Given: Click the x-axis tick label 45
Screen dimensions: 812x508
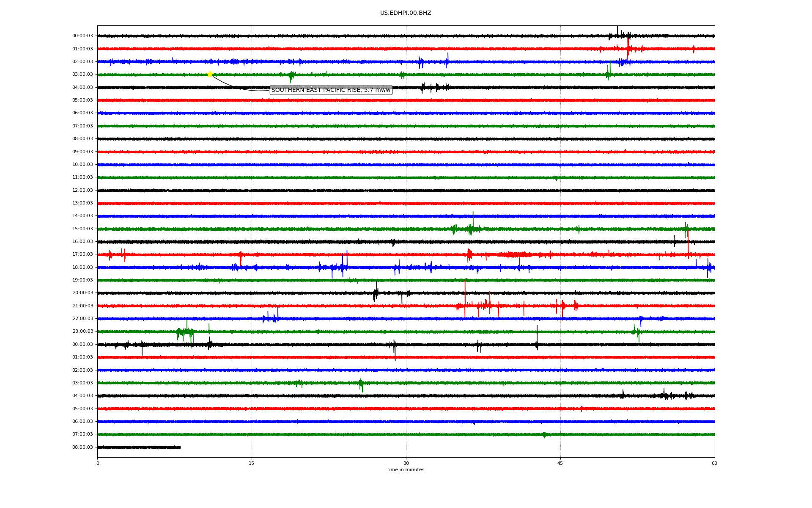Looking at the screenshot, I should (560, 463).
